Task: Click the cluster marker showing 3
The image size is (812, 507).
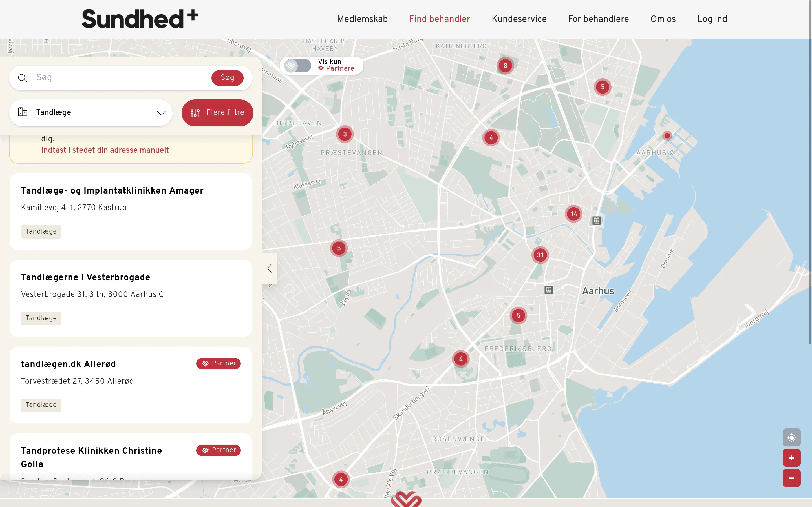Action: (345, 134)
